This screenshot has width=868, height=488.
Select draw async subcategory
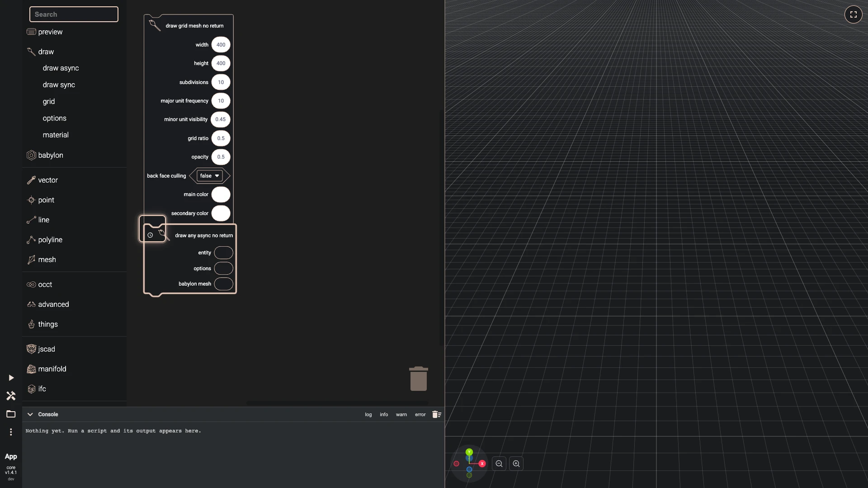pos(61,68)
